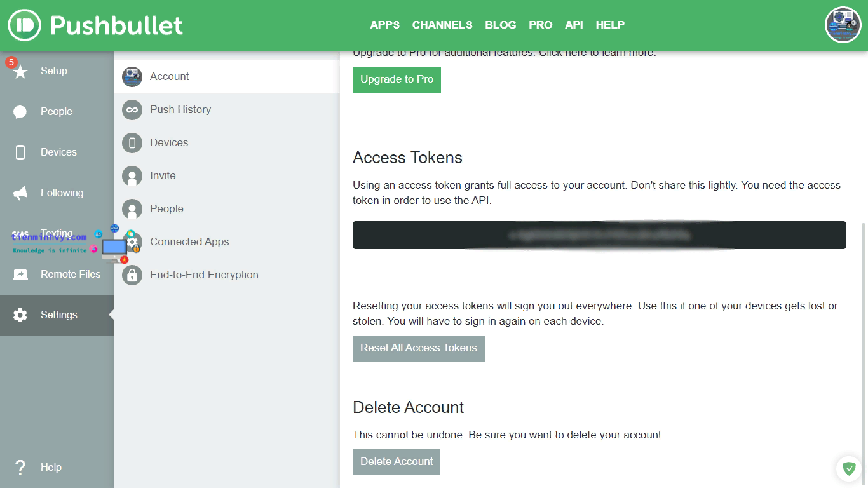
Task: Select the Invite settings tab
Action: pos(163,176)
